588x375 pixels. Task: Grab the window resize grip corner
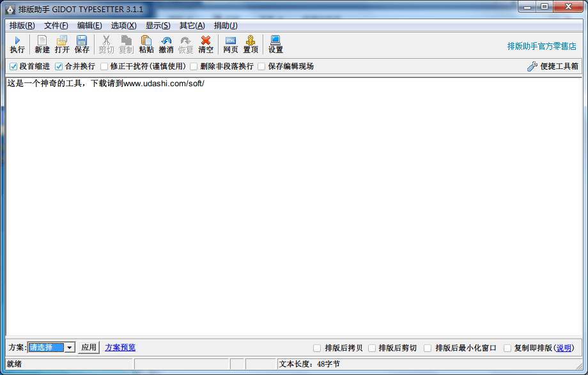pyautogui.click(x=580, y=365)
